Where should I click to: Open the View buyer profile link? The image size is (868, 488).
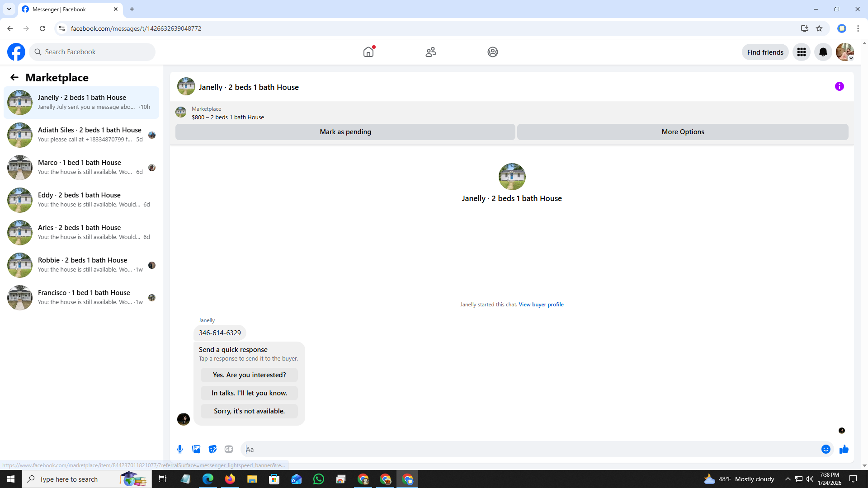coord(541,305)
